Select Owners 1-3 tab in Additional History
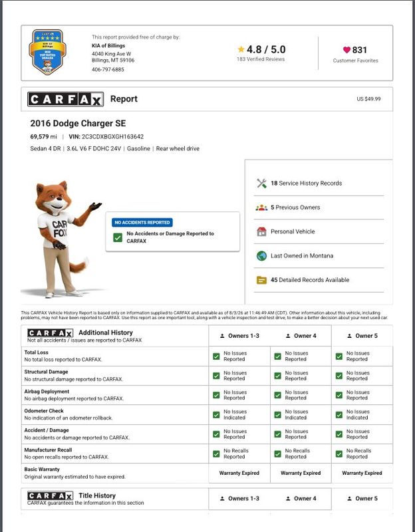The width and height of the screenshot is (415, 532). 239,336
